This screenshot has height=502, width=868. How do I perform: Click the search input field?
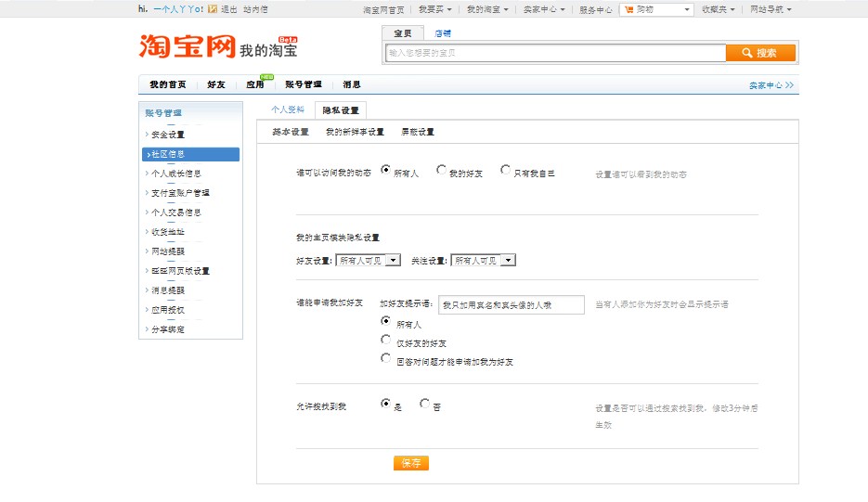pyautogui.click(x=556, y=53)
